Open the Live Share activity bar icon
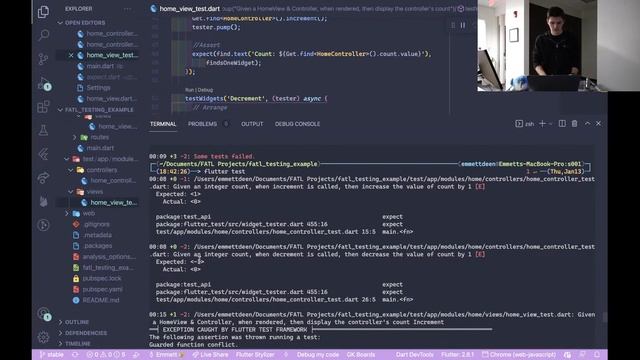Image resolution: width=640 pixels, height=360 pixels. pos(43,178)
